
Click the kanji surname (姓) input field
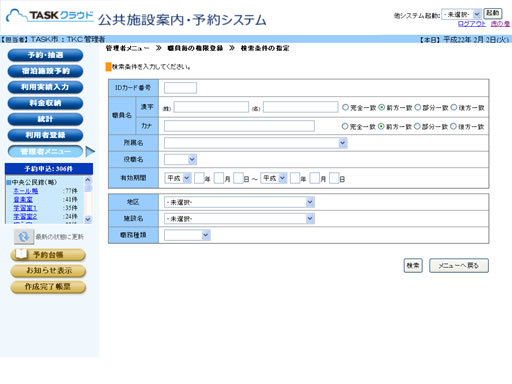(211, 107)
